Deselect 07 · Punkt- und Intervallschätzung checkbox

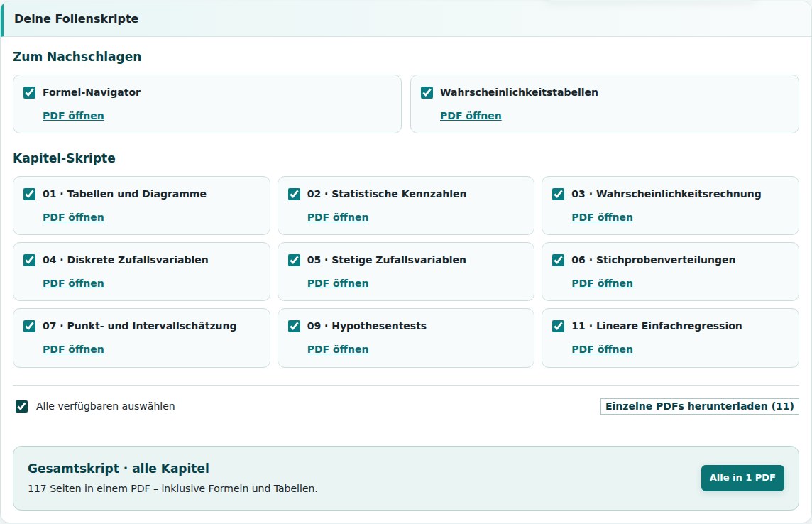[30, 326]
